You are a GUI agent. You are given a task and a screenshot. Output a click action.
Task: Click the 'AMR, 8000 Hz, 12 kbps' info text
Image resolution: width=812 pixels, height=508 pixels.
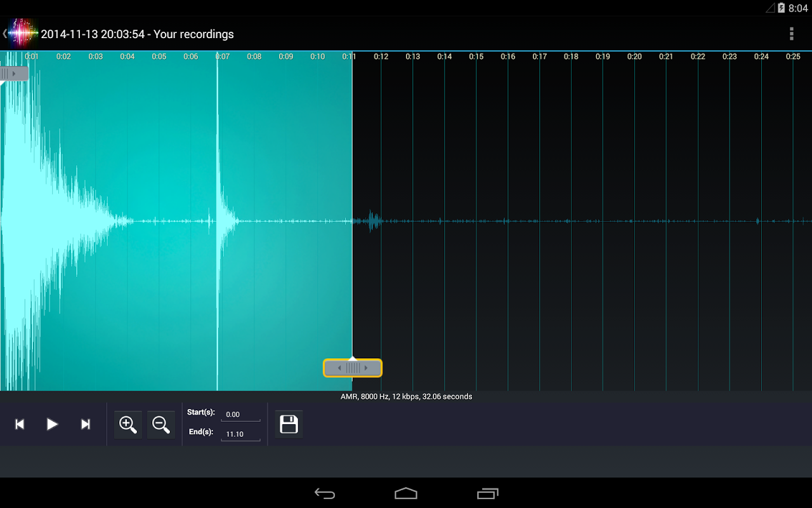[406, 396]
